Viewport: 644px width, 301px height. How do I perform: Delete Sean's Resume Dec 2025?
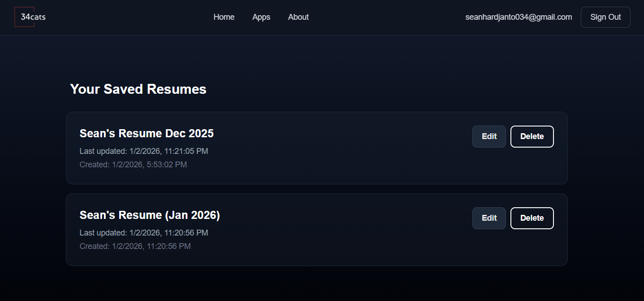(532, 136)
